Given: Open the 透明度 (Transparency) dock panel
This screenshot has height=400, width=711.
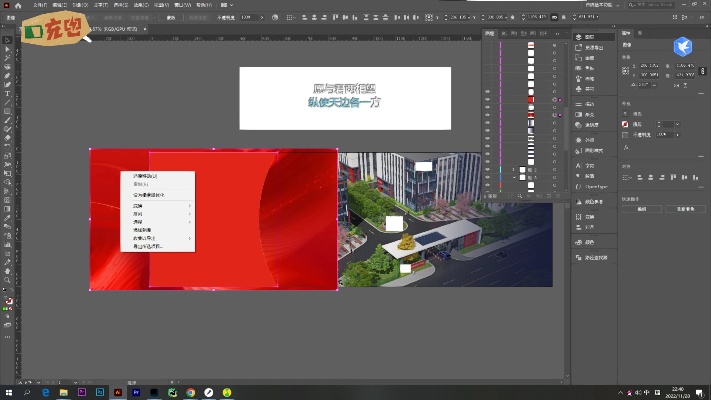Looking at the screenshot, I should (594, 125).
